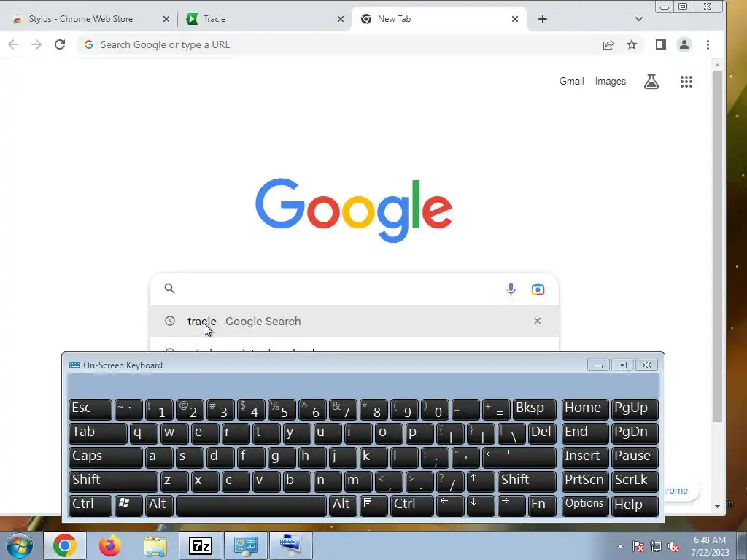
Task: Click the Chrome icon in the taskbar
Action: point(65,545)
